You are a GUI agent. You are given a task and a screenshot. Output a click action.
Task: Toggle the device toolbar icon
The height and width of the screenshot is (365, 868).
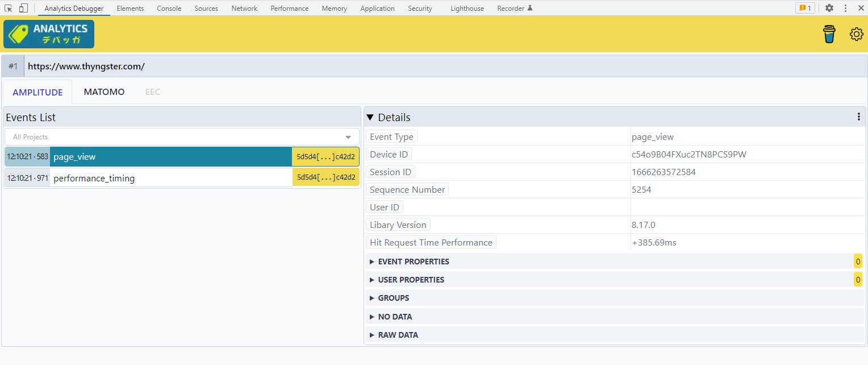(x=23, y=8)
